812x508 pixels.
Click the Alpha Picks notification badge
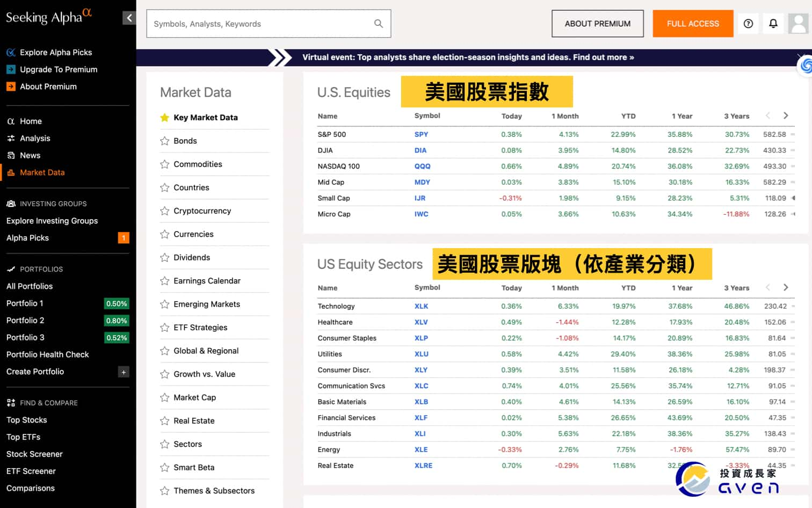(x=124, y=238)
